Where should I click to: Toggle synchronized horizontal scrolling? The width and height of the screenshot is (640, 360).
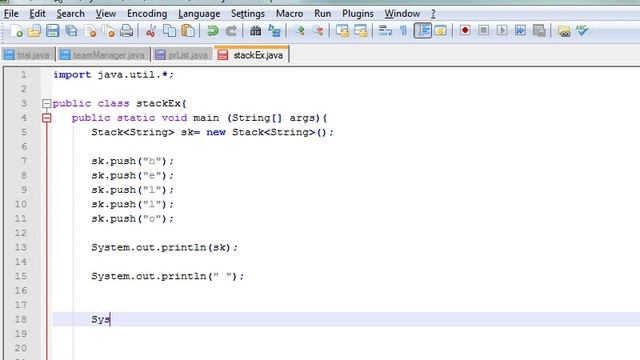[361, 31]
